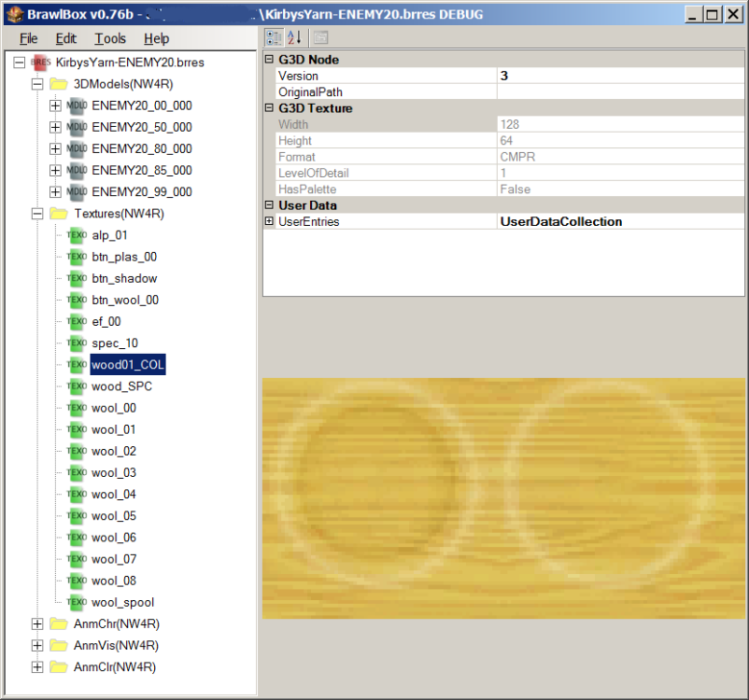Collapse the Textures(NW4R) folder
The height and width of the screenshot is (700, 749).
click(37, 214)
